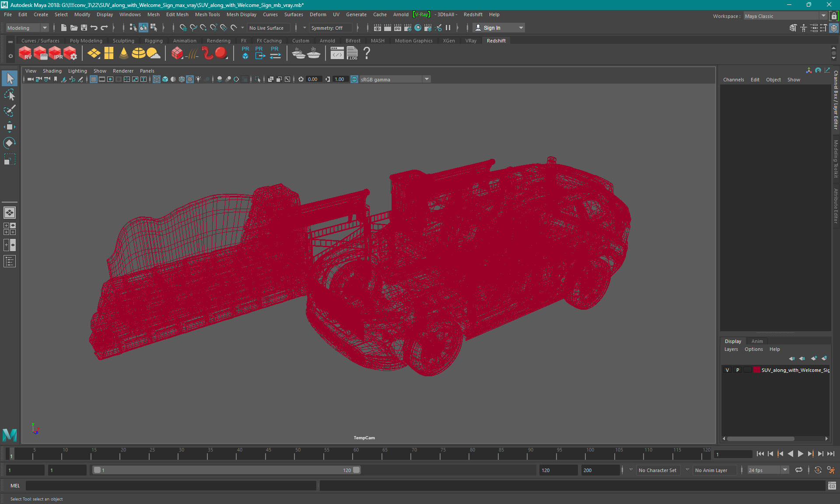Play animation forwards

(x=800, y=454)
